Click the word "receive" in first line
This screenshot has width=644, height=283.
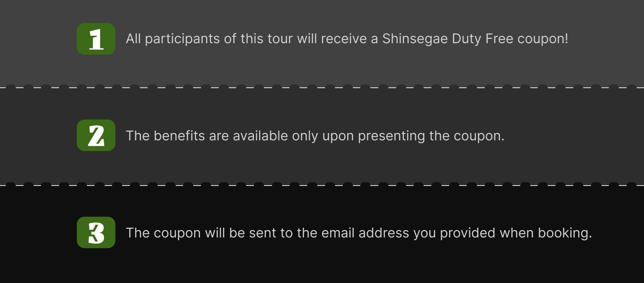(x=344, y=39)
